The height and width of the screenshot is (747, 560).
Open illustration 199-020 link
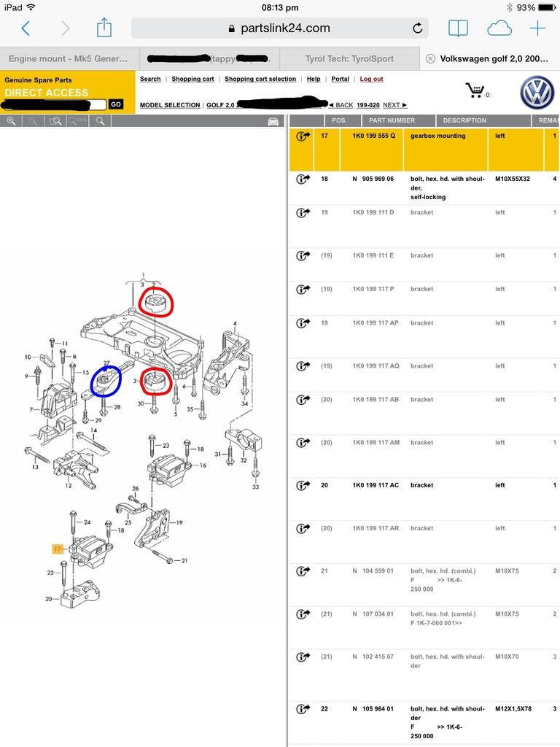[368, 105]
